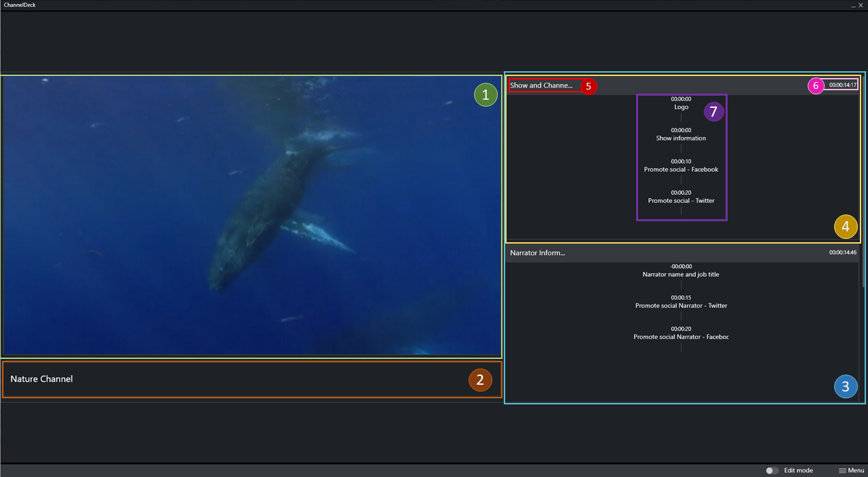Expand the 'Narrator Inform...' playlist header

(x=538, y=252)
